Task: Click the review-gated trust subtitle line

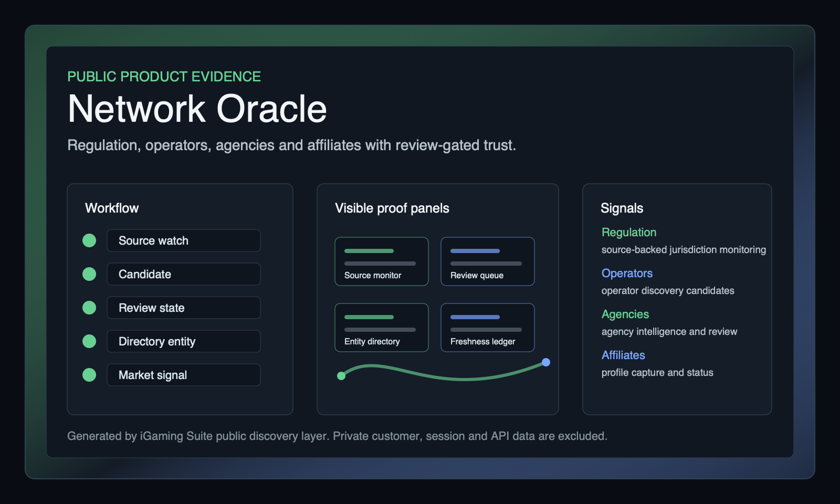Action: (291, 145)
